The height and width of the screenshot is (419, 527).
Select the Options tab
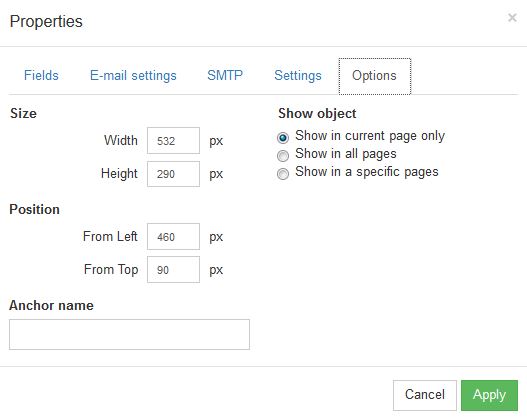[375, 76]
